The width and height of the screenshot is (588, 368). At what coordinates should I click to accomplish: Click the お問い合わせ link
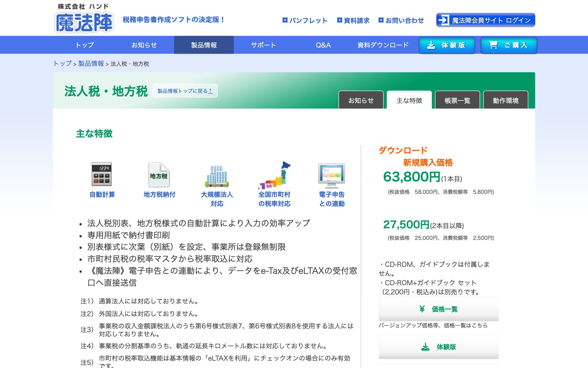pyautogui.click(x=405, y=20)
